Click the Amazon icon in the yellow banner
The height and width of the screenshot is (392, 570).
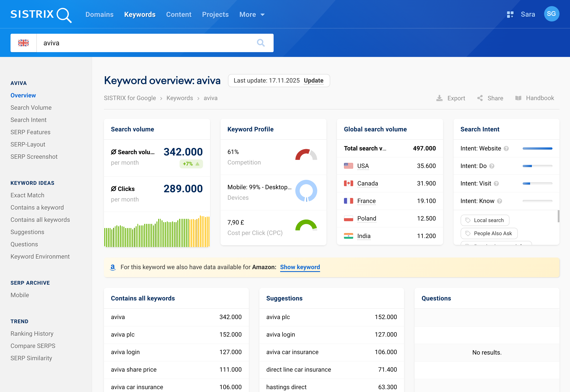113,267
